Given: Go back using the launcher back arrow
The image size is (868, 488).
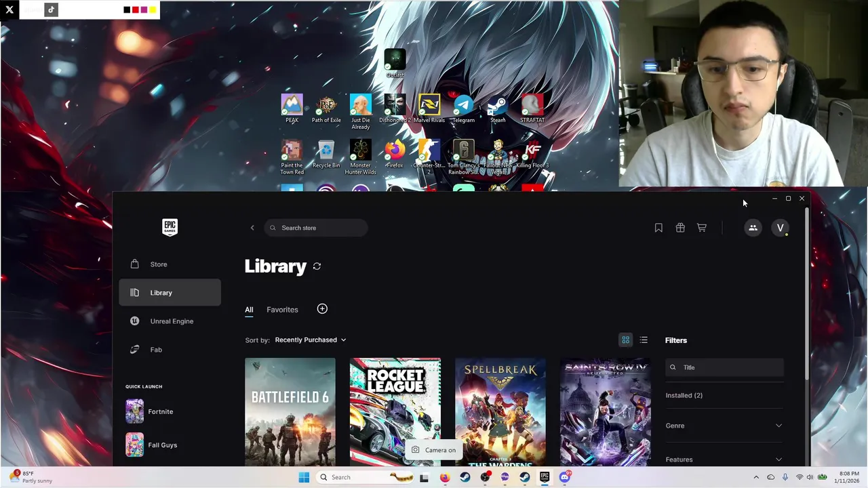Looking at the screenshot, I should pyautogui.click(x=252, y=228).
